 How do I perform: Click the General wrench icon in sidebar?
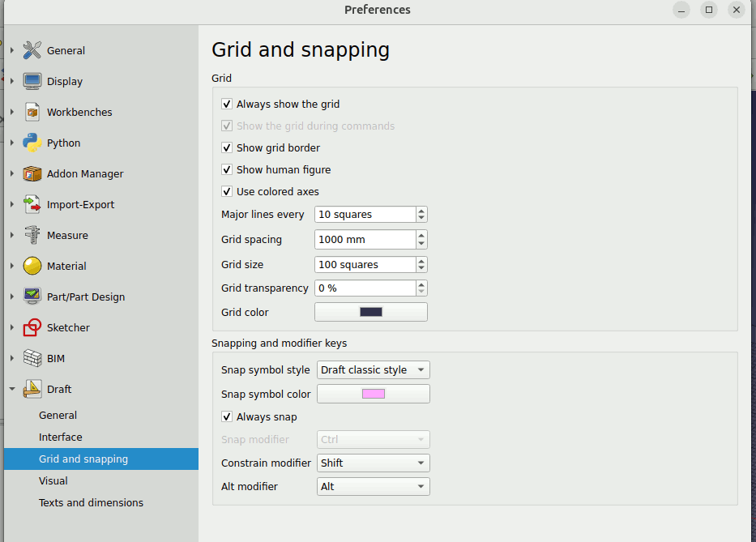32,50
